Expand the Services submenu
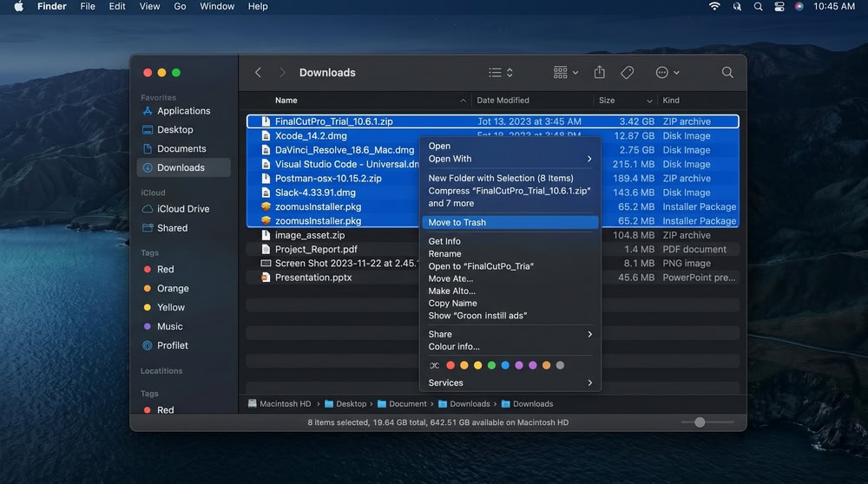 510,383
